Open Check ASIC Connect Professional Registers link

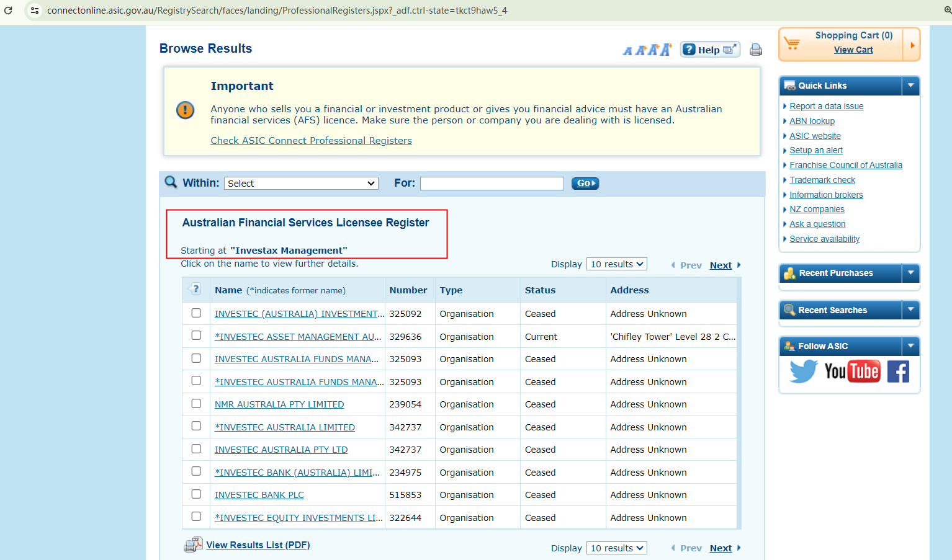(x=311, y=141)
